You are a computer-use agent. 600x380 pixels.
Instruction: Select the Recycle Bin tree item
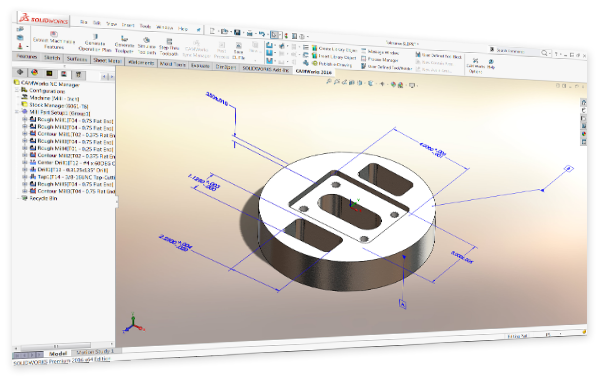point(39,198)
